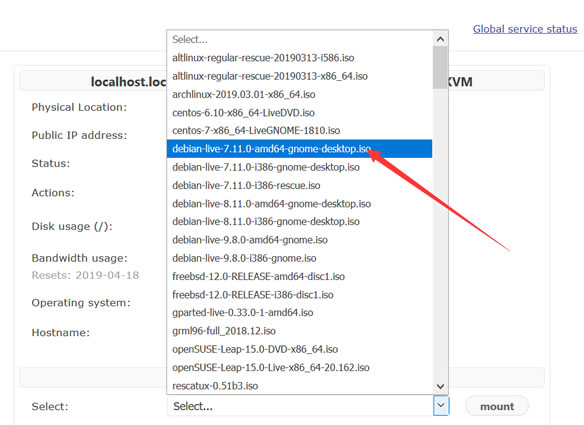Select archlinux-2019.03.01-x86_64.iso
Viewport: 584px width, 425px height.
coord(299,94)
